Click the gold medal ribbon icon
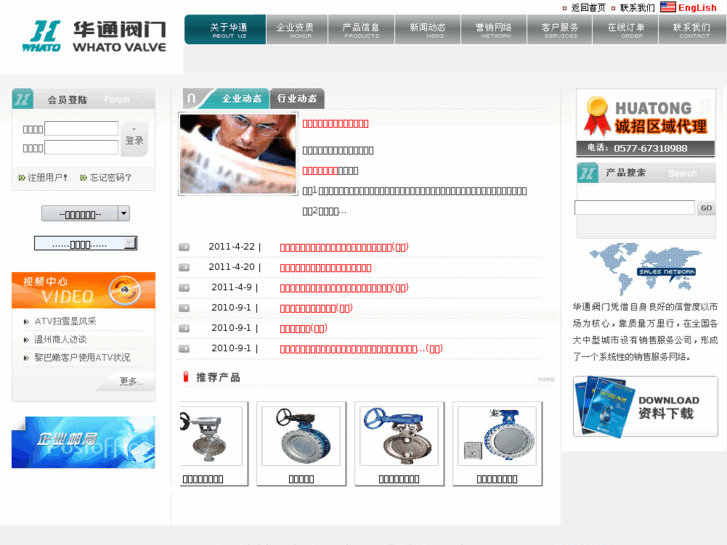The height and width of the screenshot is (545, 727). (x=597, y=115)
